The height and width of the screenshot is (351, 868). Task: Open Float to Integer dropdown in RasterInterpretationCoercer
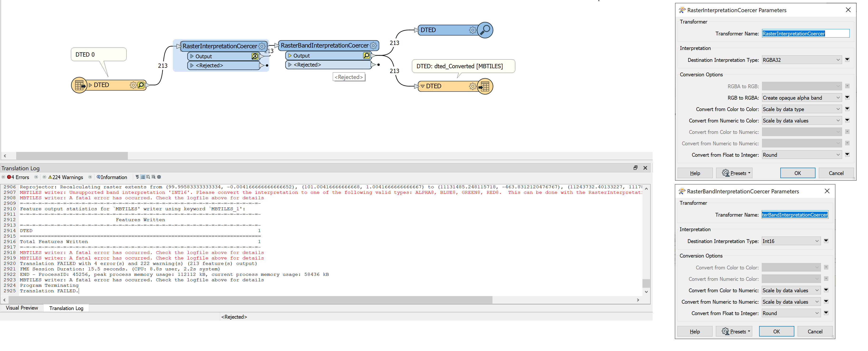802,155
